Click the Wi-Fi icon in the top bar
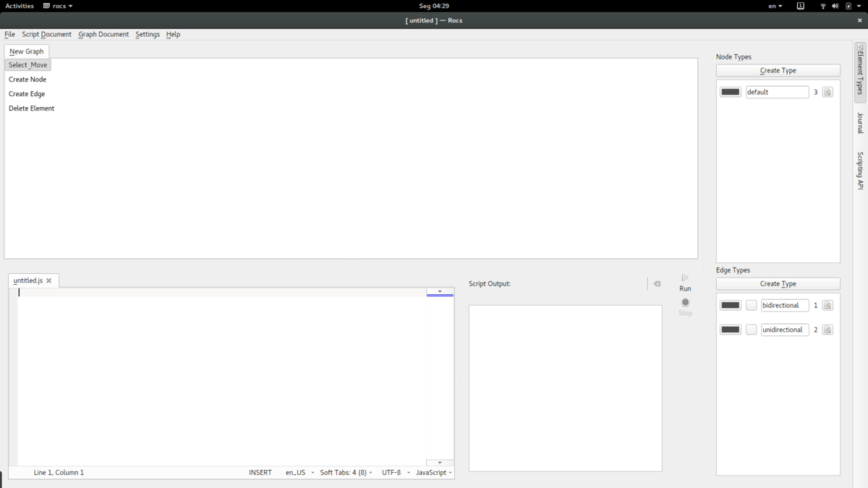 pos(822,6)
